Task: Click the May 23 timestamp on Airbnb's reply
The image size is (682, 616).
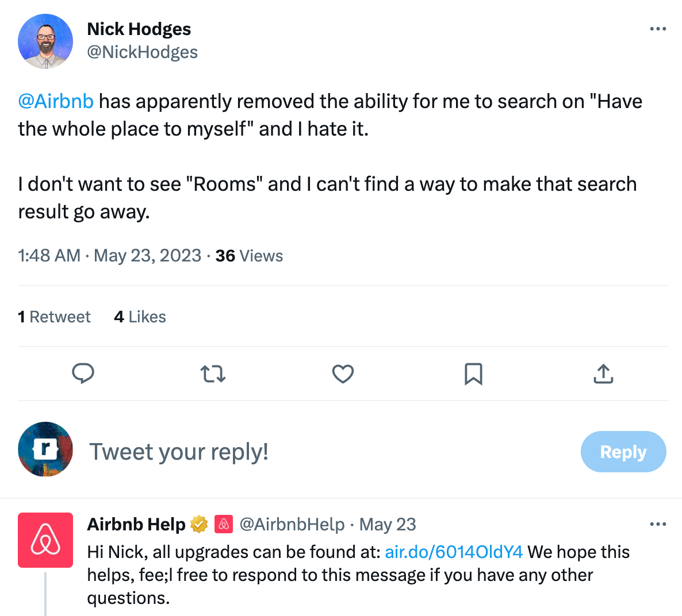Action: coord(387,523)
